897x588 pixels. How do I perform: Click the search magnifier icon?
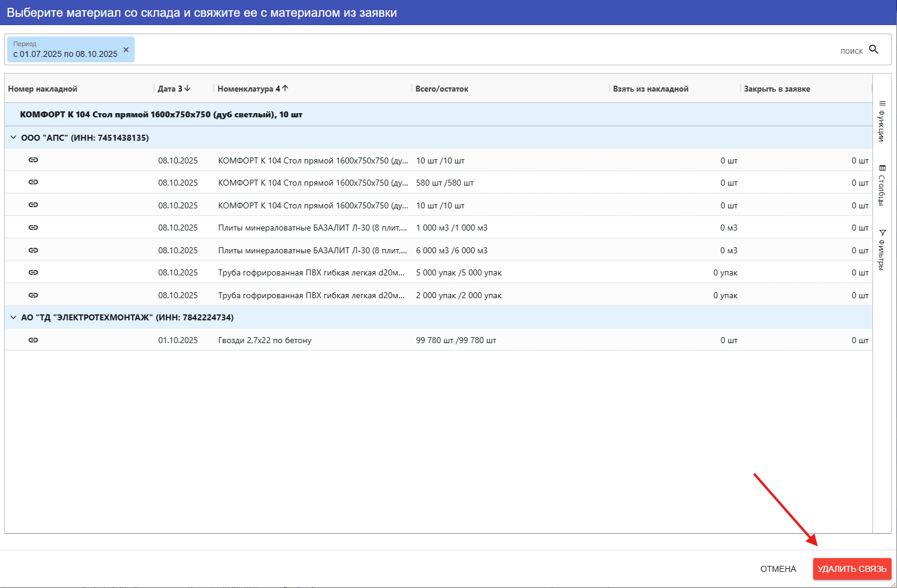coord(874,50)
